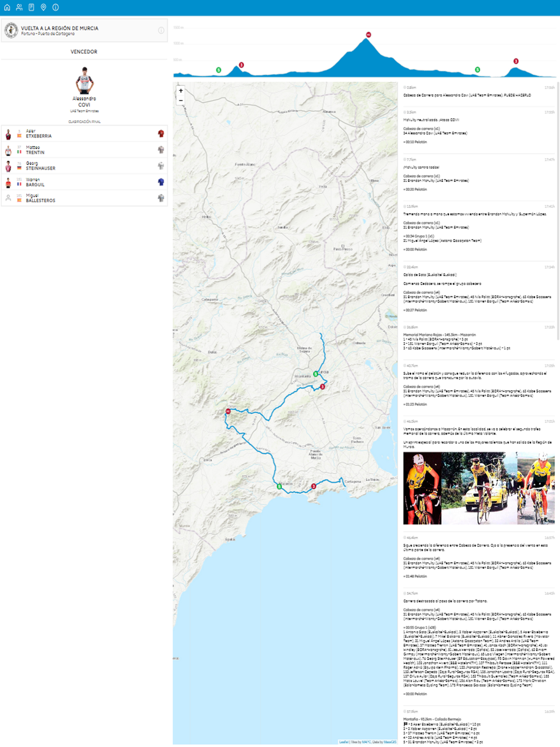Select last red climb marker on profile

(516, 61)
